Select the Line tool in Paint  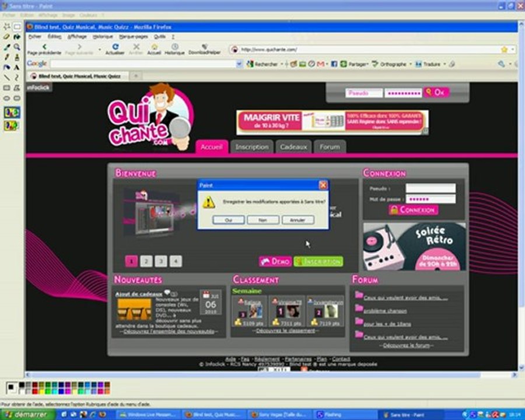click(x=6, y=78)
